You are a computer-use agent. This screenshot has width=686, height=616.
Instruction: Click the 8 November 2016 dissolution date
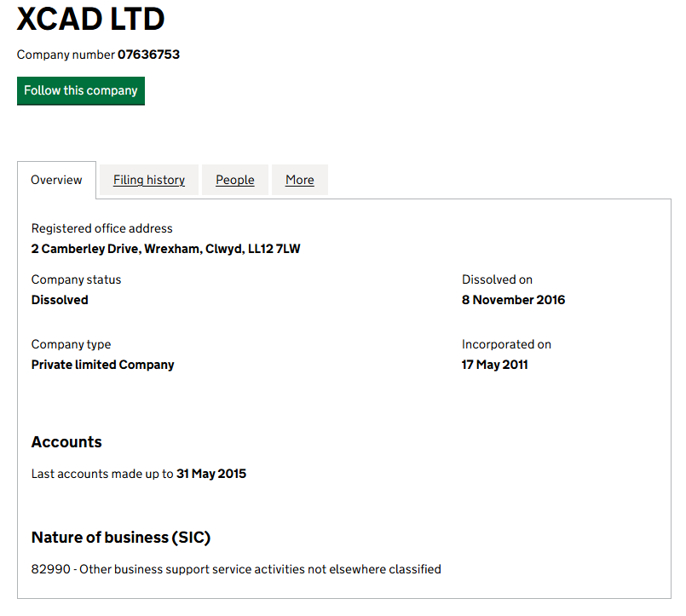(513, 300)
